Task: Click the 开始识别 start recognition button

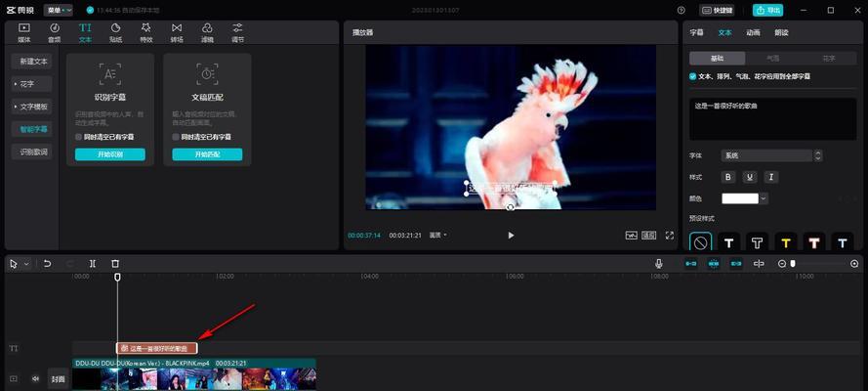Action: (110, 154)
